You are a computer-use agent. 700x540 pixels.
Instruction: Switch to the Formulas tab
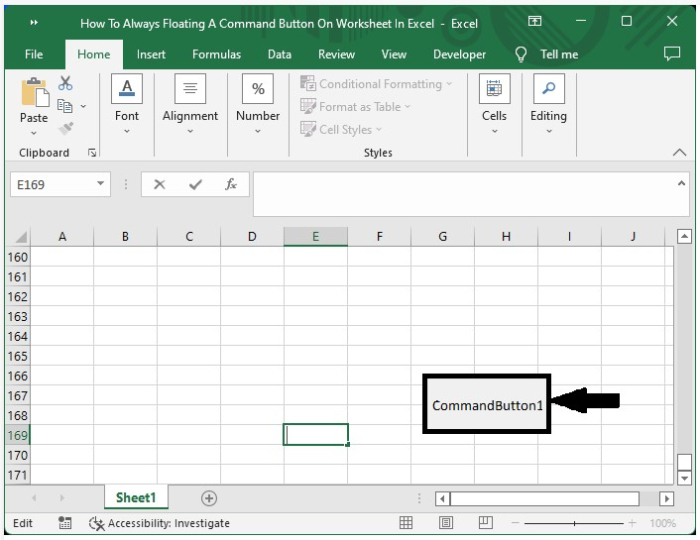(x=217, y=54)
